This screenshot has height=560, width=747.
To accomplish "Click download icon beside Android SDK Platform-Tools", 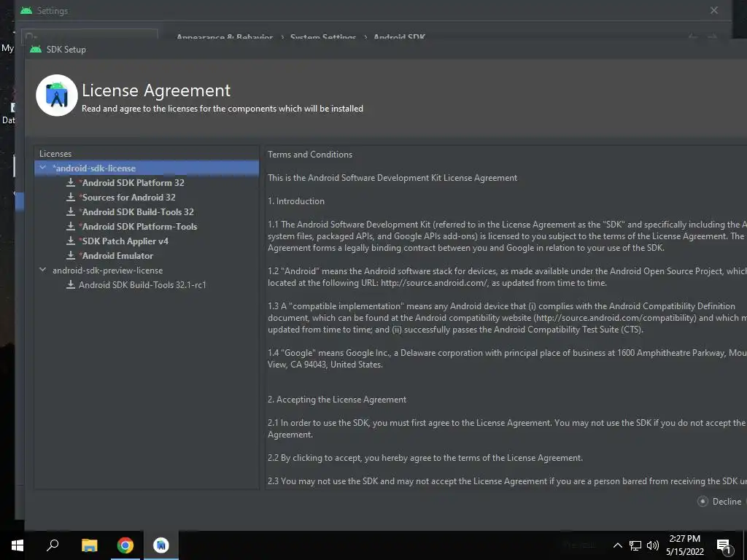I will [x=71, y=226].
